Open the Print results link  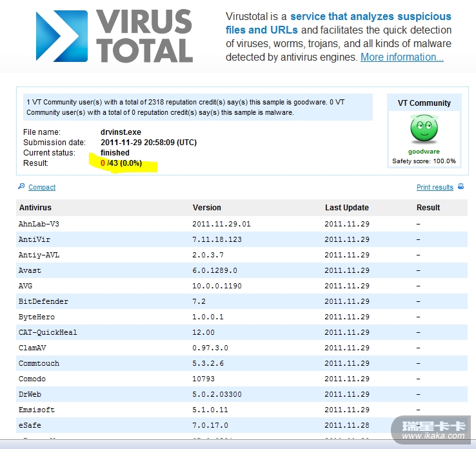(435, 187)
